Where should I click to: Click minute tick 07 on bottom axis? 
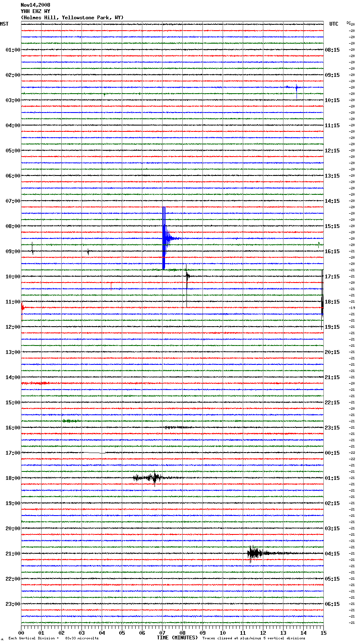pos(162,633)
